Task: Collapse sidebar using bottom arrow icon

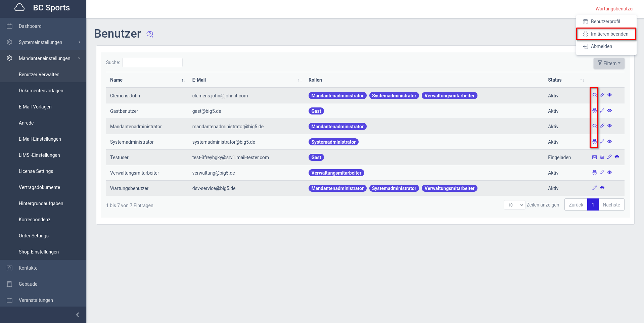Action: coord(78,315)
